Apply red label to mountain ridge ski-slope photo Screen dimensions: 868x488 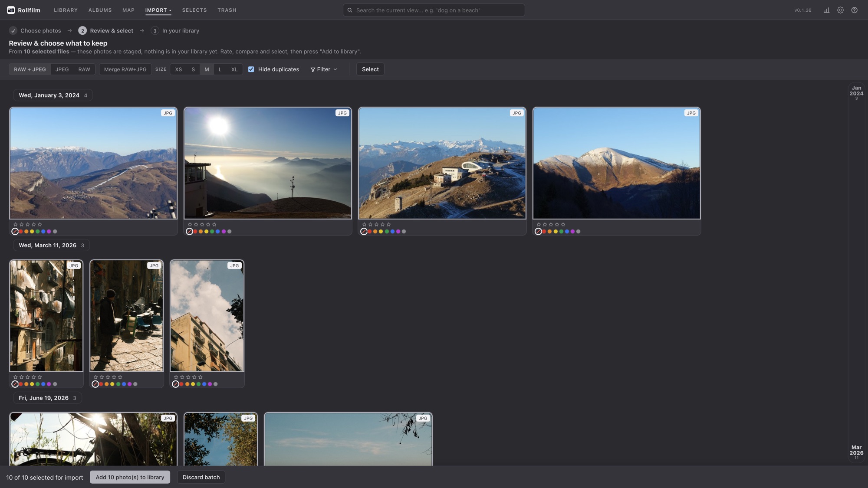[20, 232]
